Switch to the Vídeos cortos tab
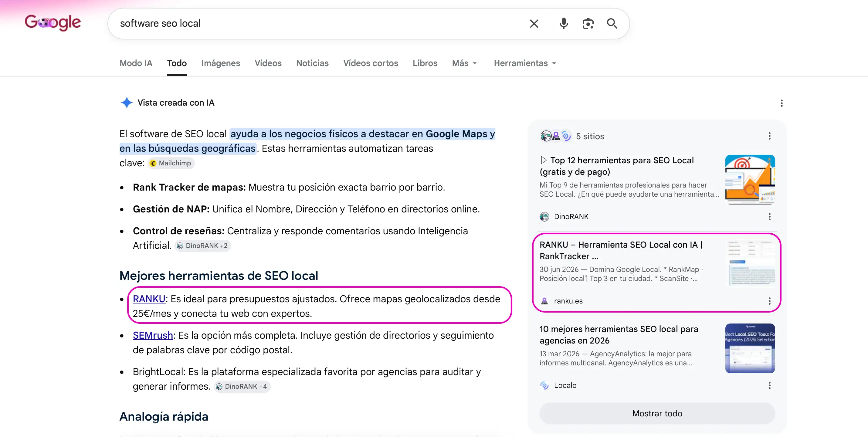Image resolution: width=868 pixels, height=437 pixels. click(371, 63)
